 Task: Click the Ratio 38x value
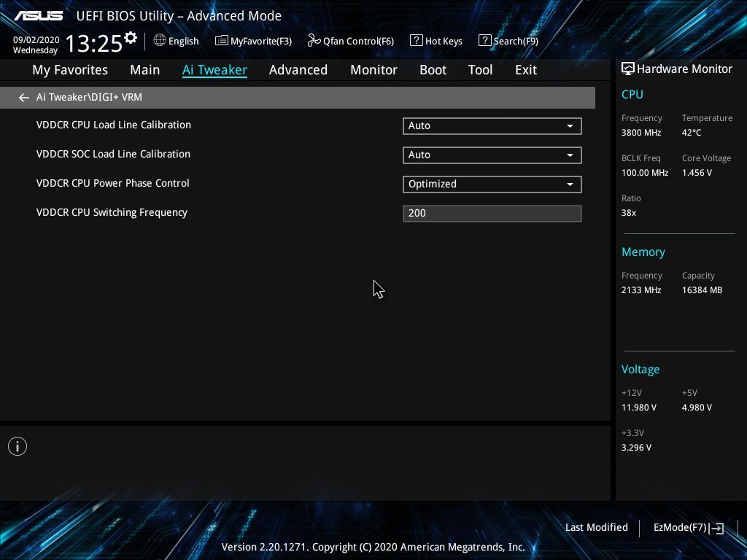(628, 213)
